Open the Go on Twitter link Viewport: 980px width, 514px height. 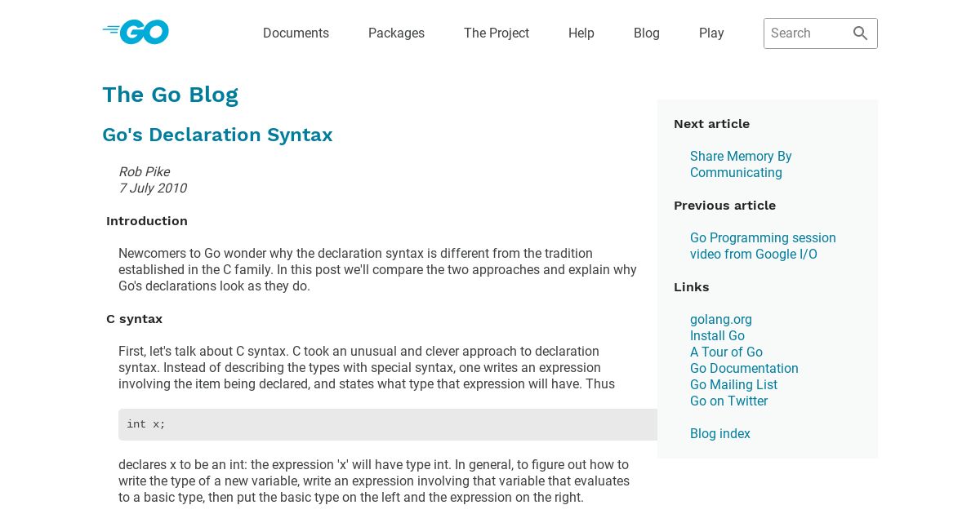coord(728,401)
